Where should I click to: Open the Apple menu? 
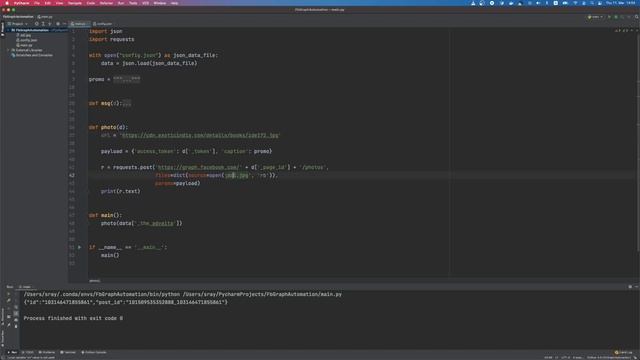coord(7,3)
